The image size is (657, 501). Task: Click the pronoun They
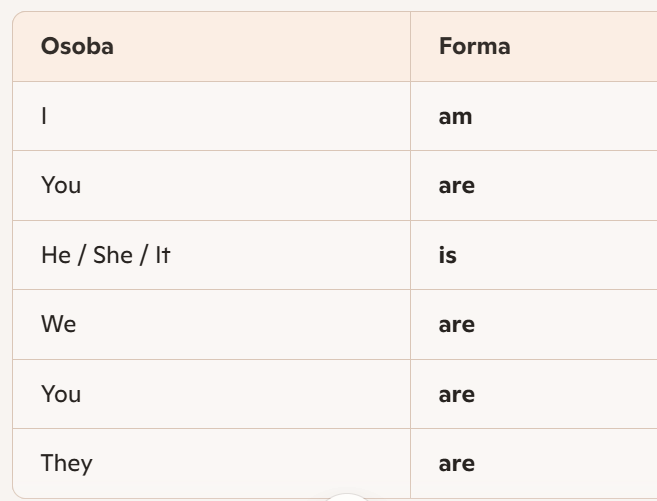tap(66, 463)
